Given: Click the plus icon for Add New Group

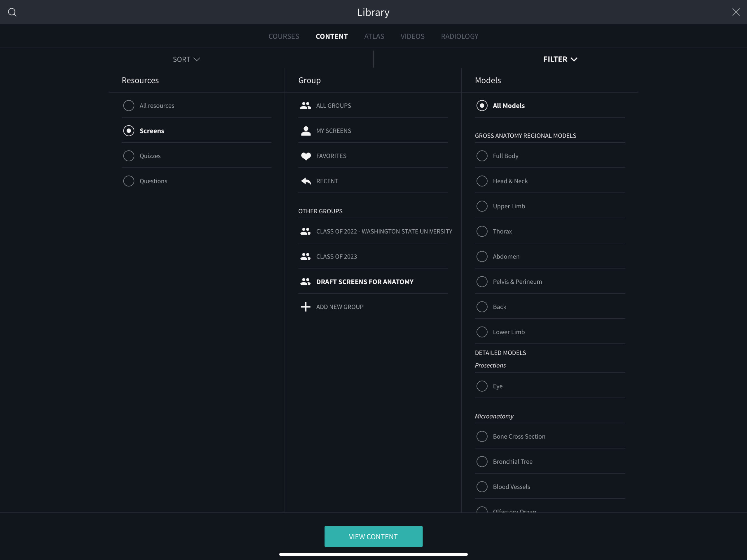Looking at the screenshot, I should 305,307.
